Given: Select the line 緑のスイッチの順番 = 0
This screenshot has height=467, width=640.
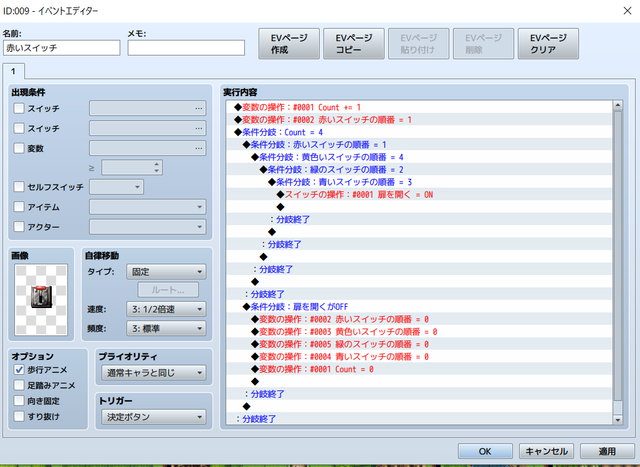Looking at the screenshot, I should 419,344.
